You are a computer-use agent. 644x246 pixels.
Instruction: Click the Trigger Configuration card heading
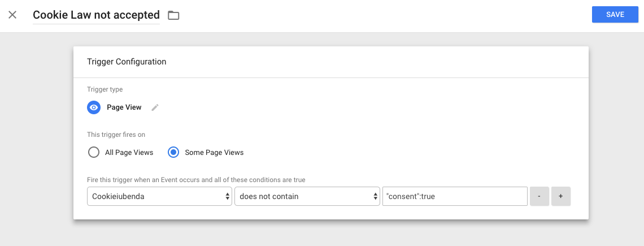click(127, 62)
